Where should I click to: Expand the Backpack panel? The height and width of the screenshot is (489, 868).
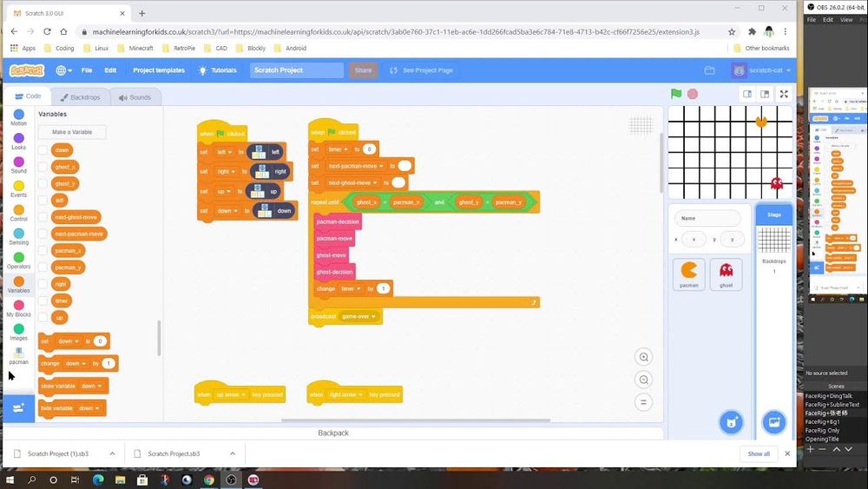(x=333, y=433)
